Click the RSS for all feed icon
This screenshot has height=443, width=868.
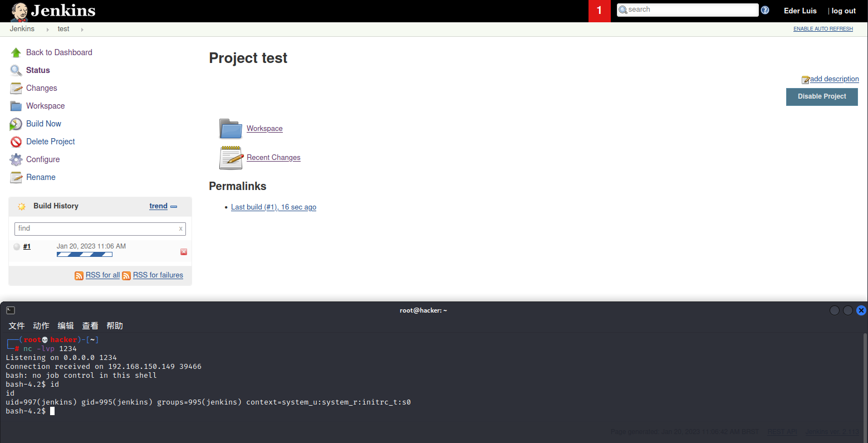(x=79, y=275)
